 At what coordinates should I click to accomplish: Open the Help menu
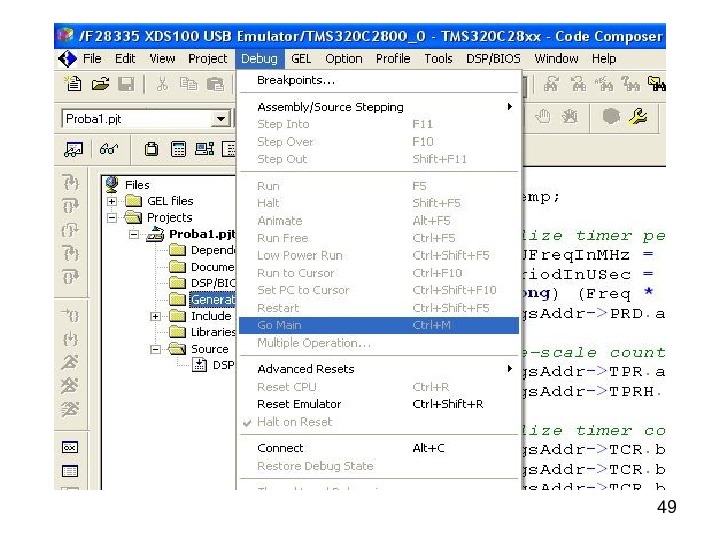[x=604, y=59]
